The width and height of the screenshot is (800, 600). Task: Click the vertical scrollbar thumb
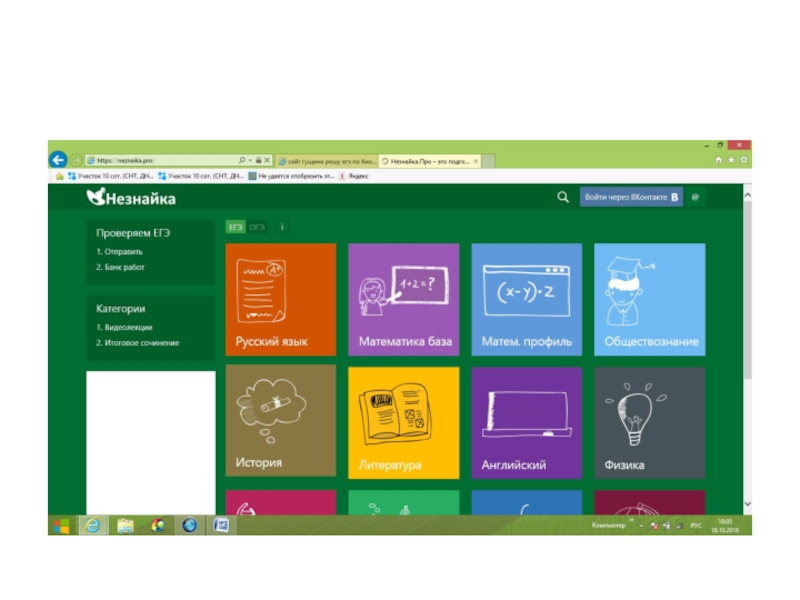(x=747, y=290)
